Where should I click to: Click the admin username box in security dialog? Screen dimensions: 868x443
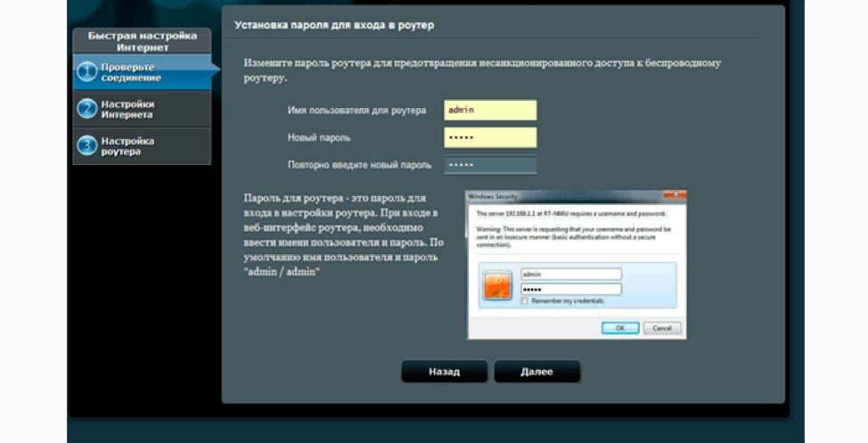(570, 275)
